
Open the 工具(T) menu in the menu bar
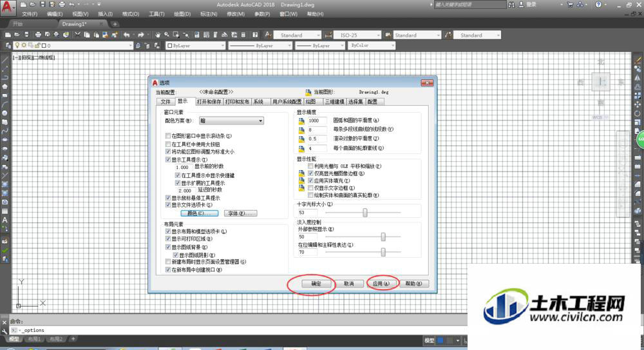tap(156, 14)
